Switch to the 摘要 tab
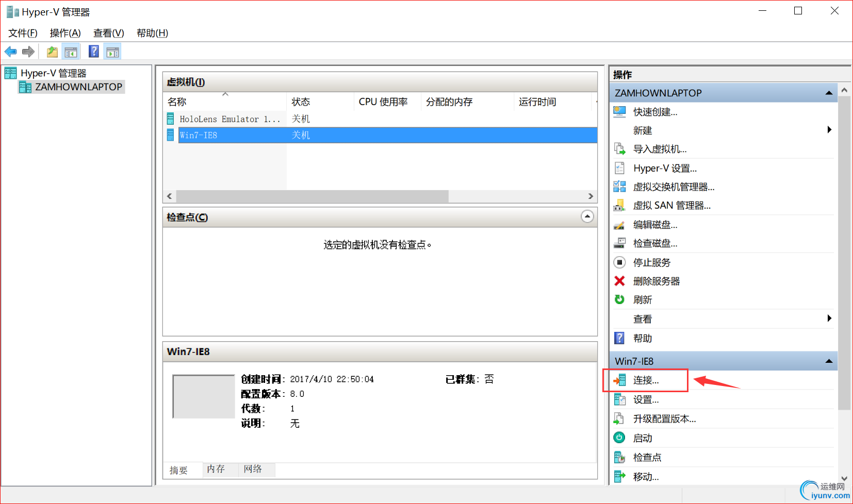Viewport: 853px width, 504px height. (x=179, y=470)
